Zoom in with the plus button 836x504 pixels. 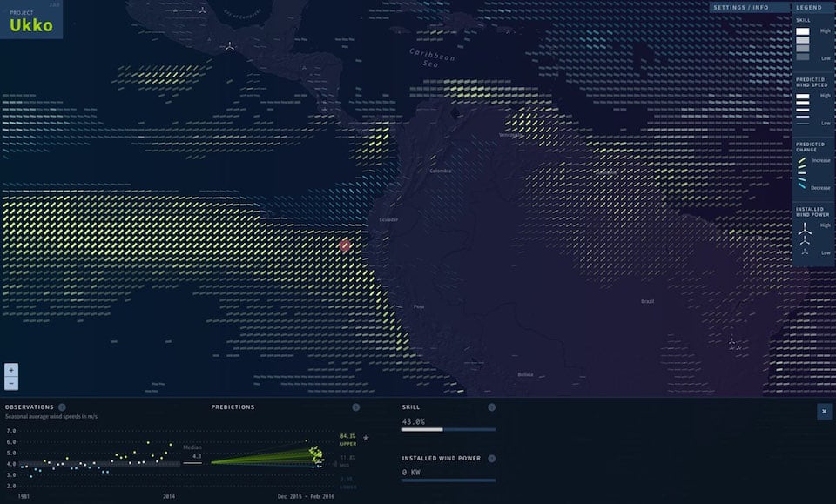11,369
